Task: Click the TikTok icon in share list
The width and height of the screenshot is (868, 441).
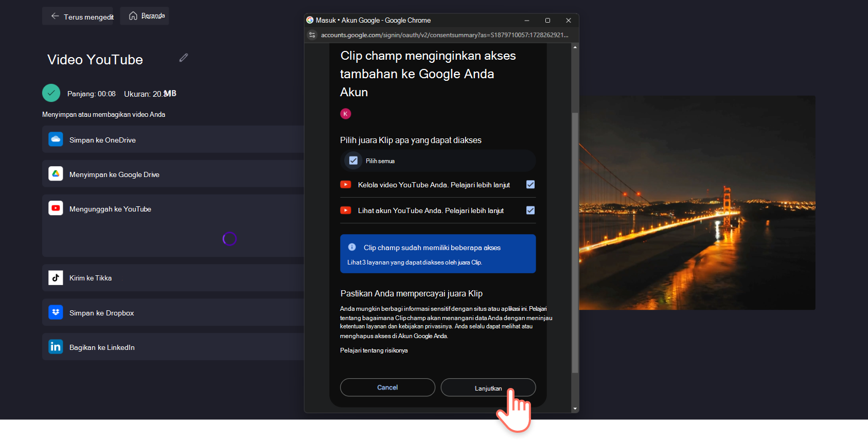Action: point(56,278)
